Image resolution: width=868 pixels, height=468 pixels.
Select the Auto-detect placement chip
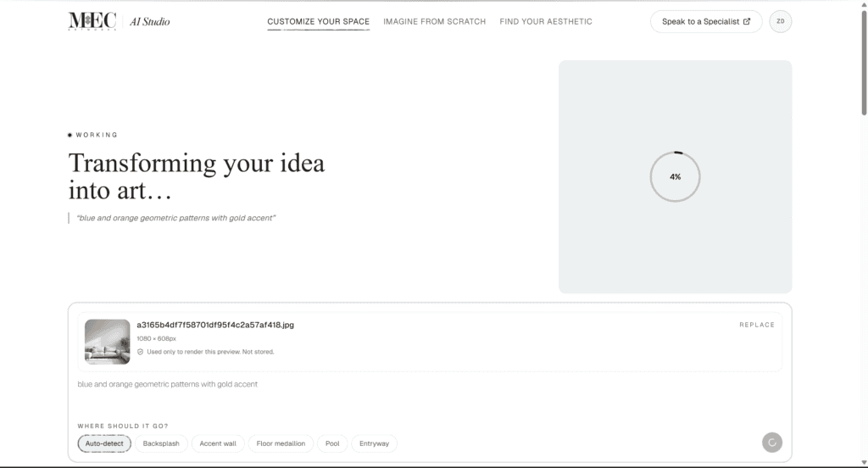pyautogui.click(x=104, y=443)
